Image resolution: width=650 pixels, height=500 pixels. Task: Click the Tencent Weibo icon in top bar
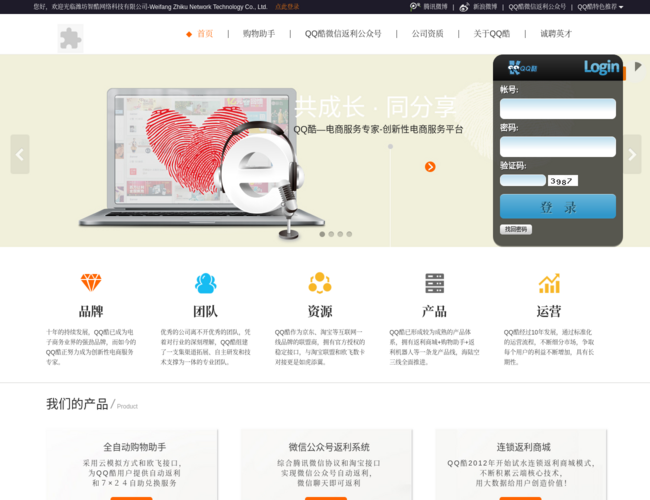(415, 7)
